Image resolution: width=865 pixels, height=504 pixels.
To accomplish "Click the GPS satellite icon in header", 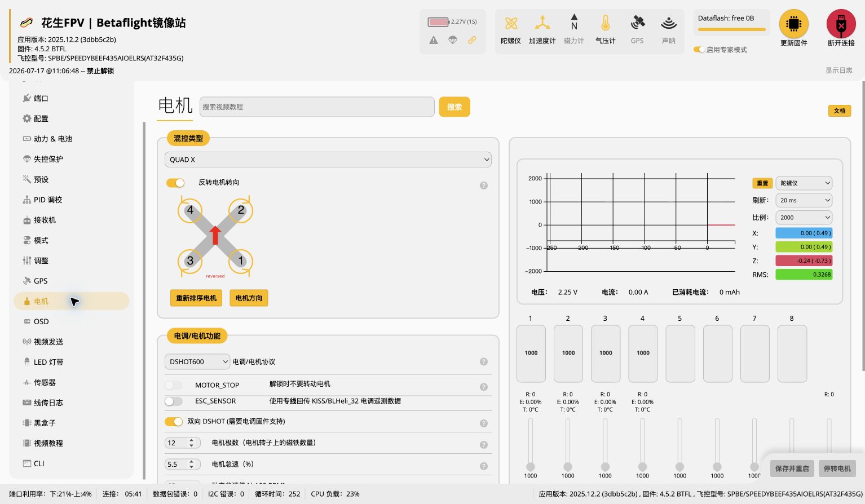I will [637, 23].
